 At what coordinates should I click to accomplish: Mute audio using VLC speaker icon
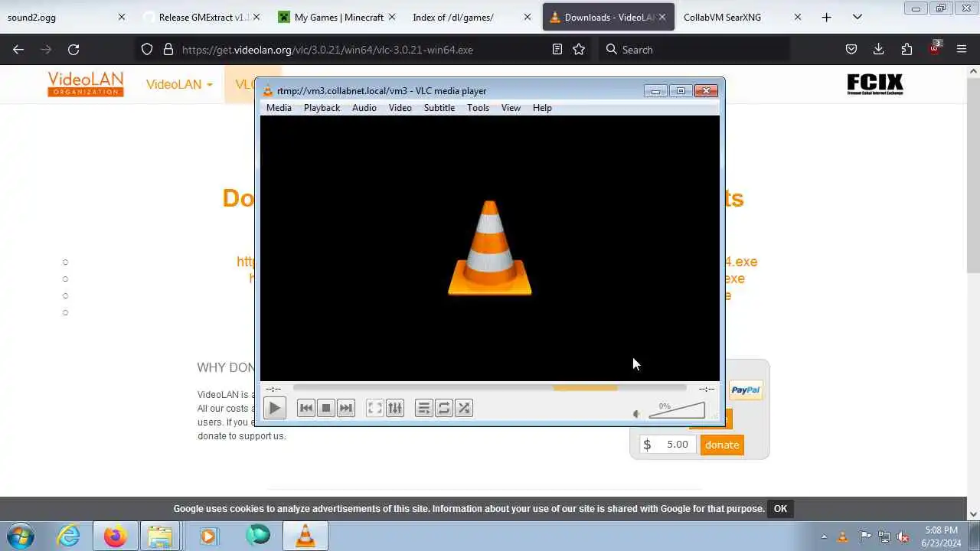[x=637, y=414]
